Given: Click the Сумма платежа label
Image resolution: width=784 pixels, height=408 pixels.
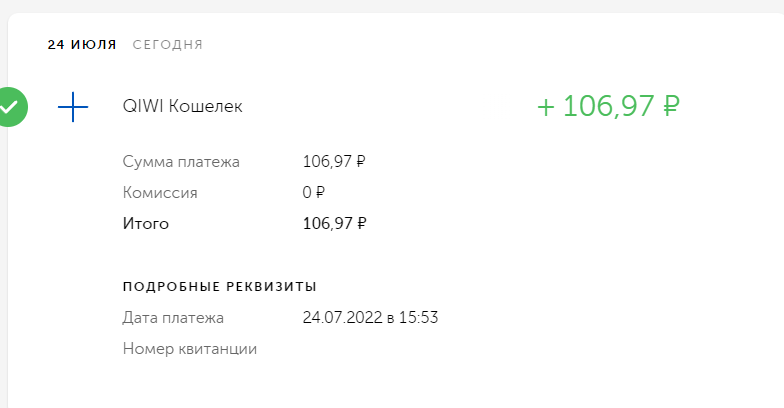Looking at the screenshot, I should point(181,162).
